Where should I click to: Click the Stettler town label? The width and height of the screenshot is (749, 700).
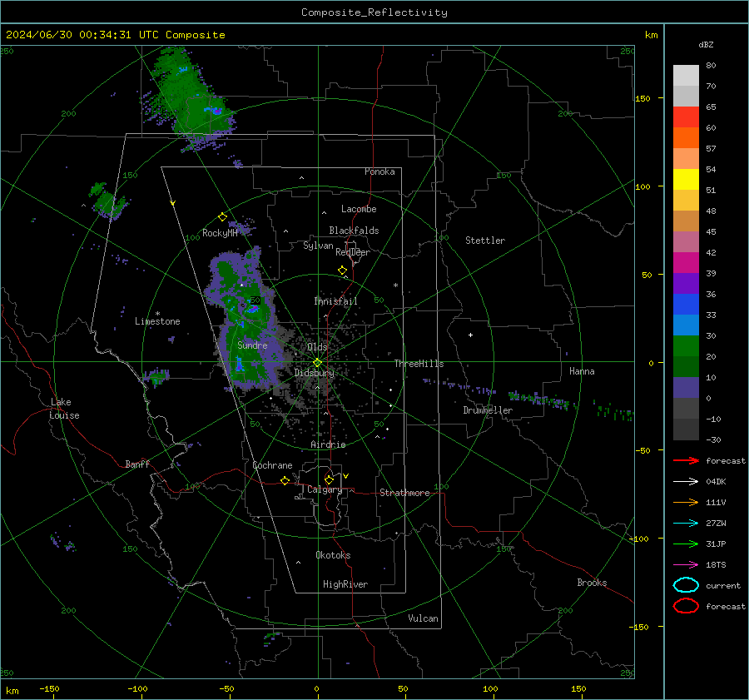(x=485, y=241)
